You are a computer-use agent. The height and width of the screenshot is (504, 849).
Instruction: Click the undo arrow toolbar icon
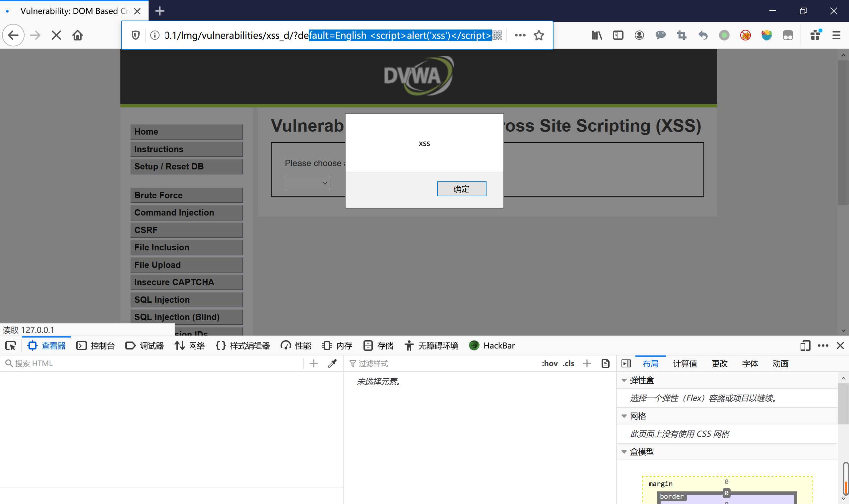(703, 35)
